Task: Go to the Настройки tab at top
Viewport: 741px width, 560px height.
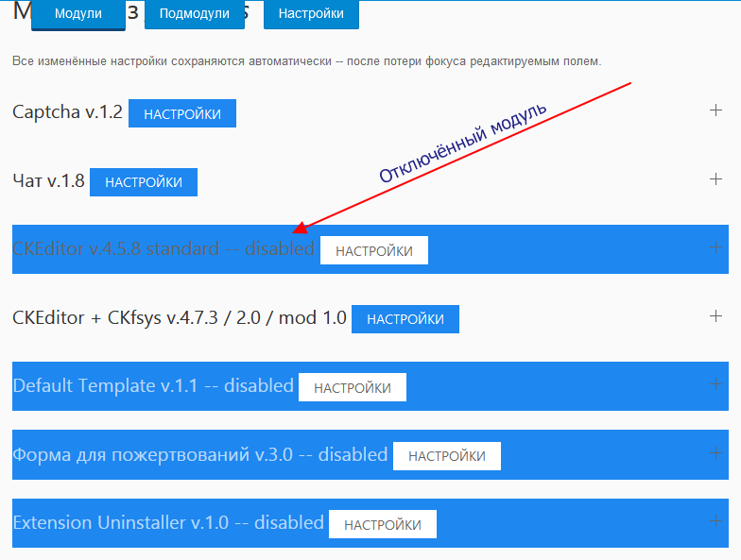Action: click(311, 14)
